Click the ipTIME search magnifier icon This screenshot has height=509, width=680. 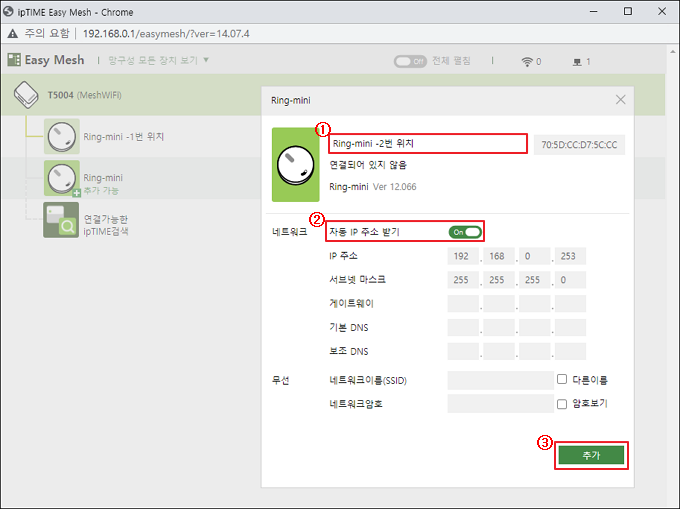pos(61,220)
